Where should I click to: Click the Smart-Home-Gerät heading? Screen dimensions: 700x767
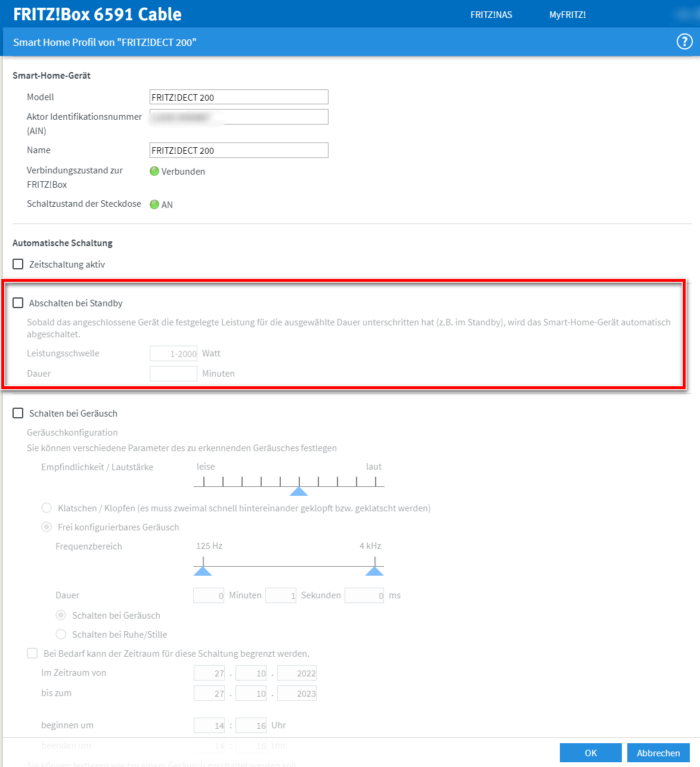tap(51, 75)
